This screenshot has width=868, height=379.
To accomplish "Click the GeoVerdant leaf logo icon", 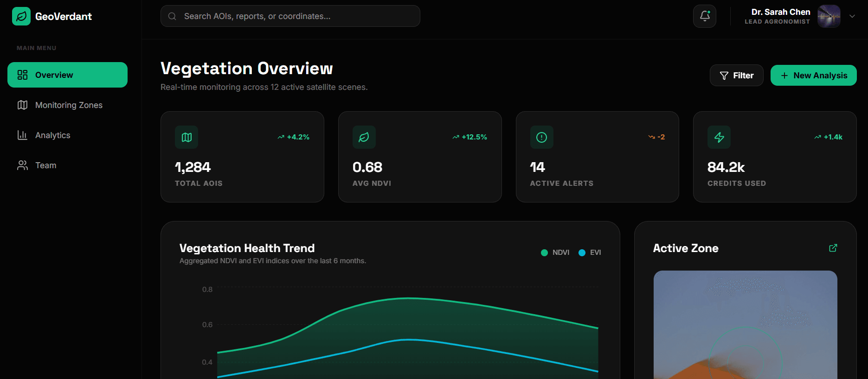I will coord(21,16).
